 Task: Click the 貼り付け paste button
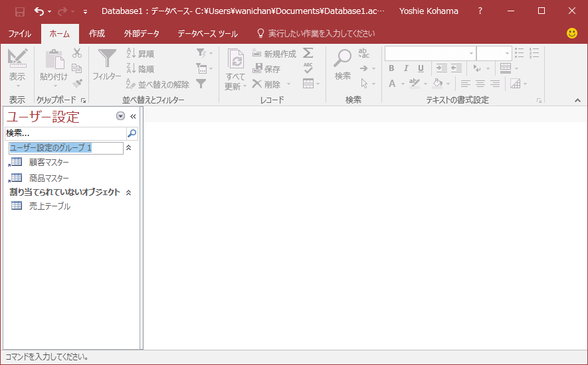[54, 68]
